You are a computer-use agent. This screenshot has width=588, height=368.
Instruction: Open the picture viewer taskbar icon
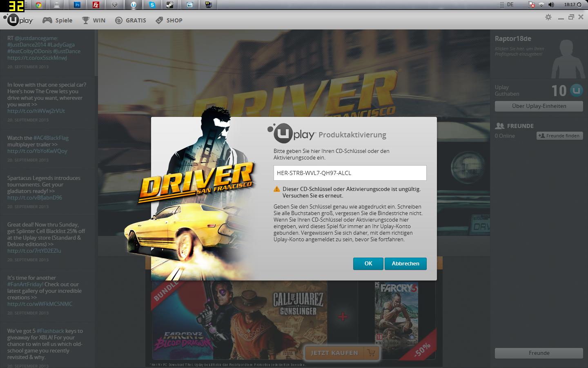tap(190, 5)
